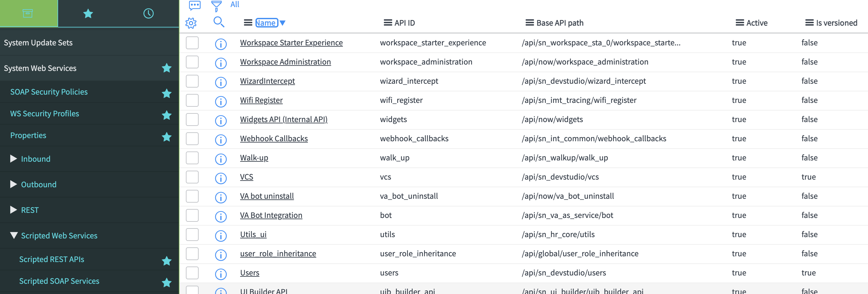868x294 pixels.
Task: Open the activity stream chat icon
Action: click(195, 5)
